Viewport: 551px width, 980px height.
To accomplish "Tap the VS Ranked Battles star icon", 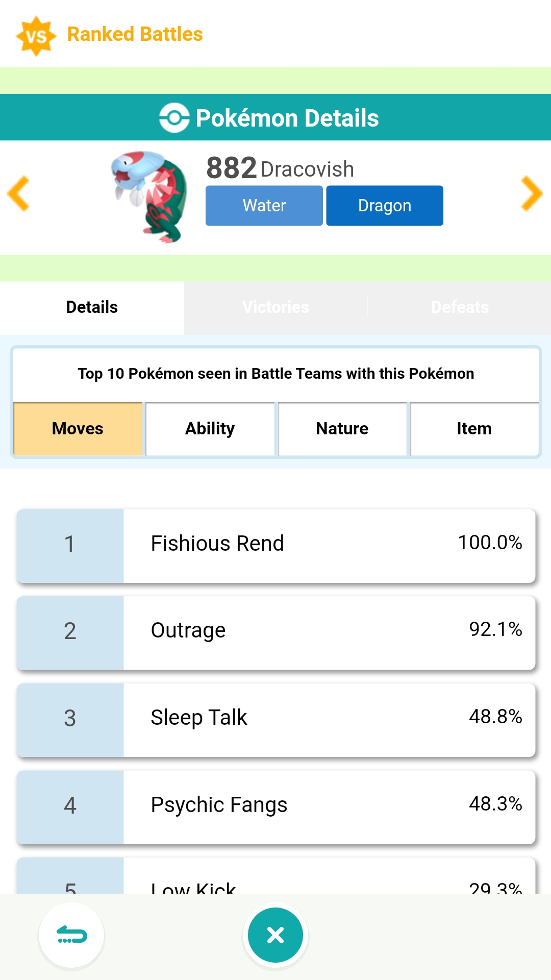I will click(36, 36).
